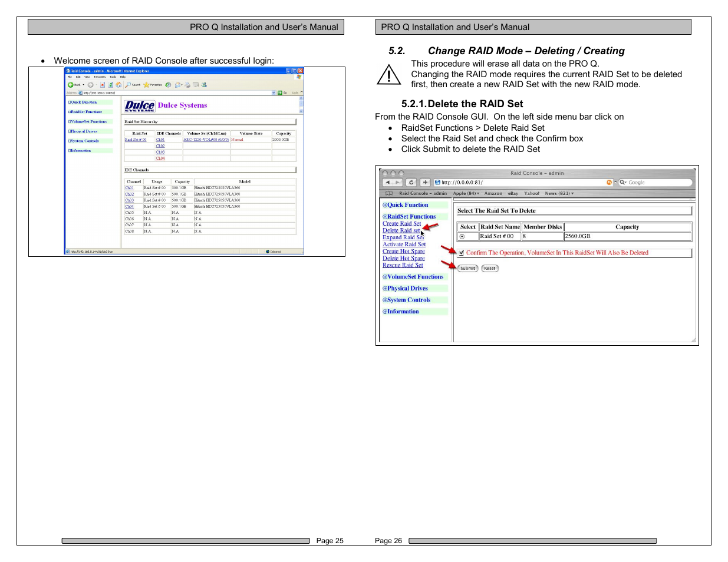Image resolution: width=728 pixels, height=562 pixels.
Task: Open the Back button history dropdown in IE
Action: point(83,85)
